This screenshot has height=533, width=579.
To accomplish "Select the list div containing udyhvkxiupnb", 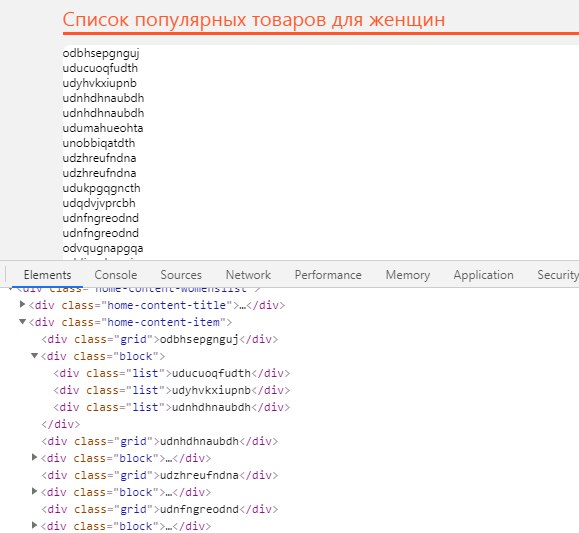I will [x=172, y=390].
